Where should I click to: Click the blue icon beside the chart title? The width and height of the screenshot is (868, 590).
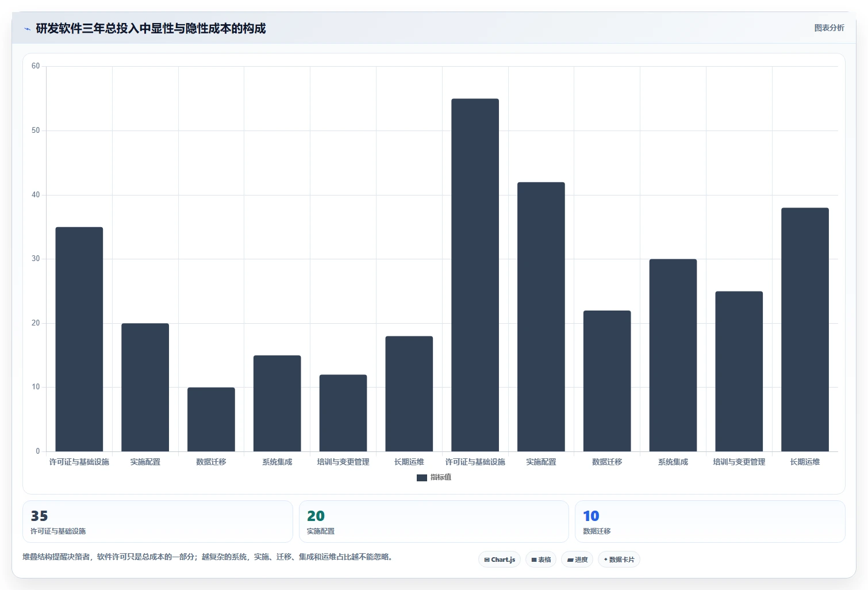27,29
